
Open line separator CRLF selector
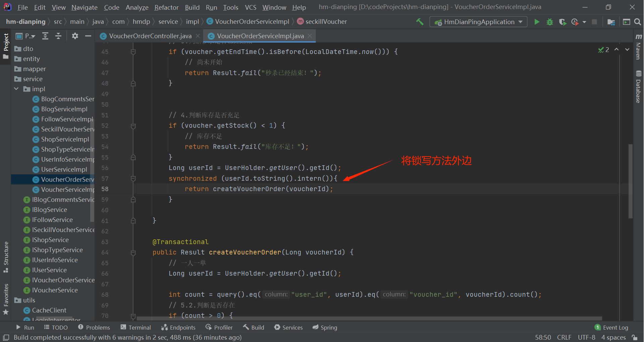tap(564, 337)
